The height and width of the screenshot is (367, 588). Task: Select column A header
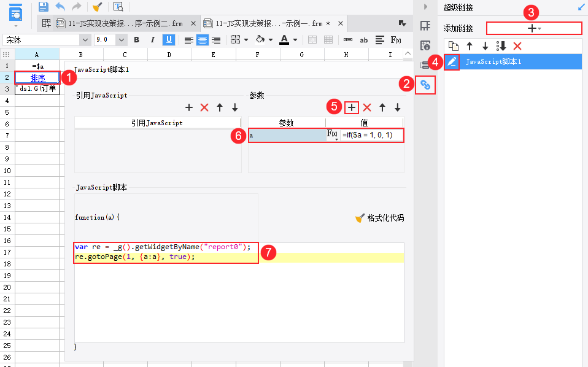click(37, 55)
